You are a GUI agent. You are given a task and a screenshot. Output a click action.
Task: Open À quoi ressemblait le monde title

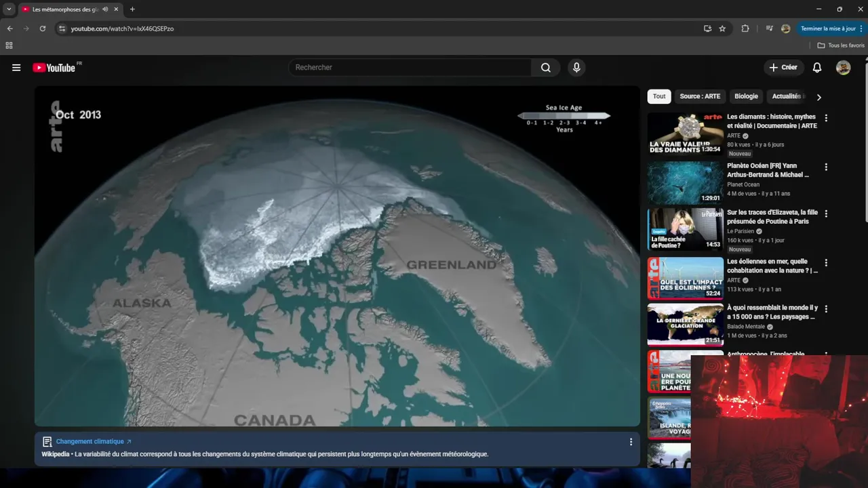point(772,312)
